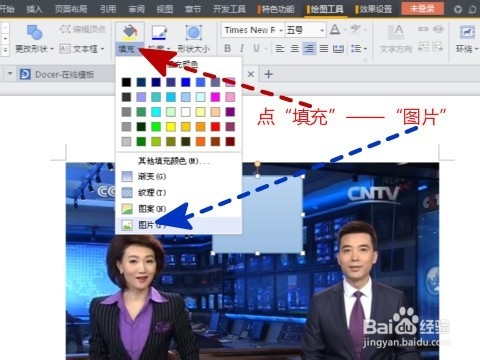Click the shape's orange rotation handle
This screenshot has height=360, width=480.
(x=257, y=164)
